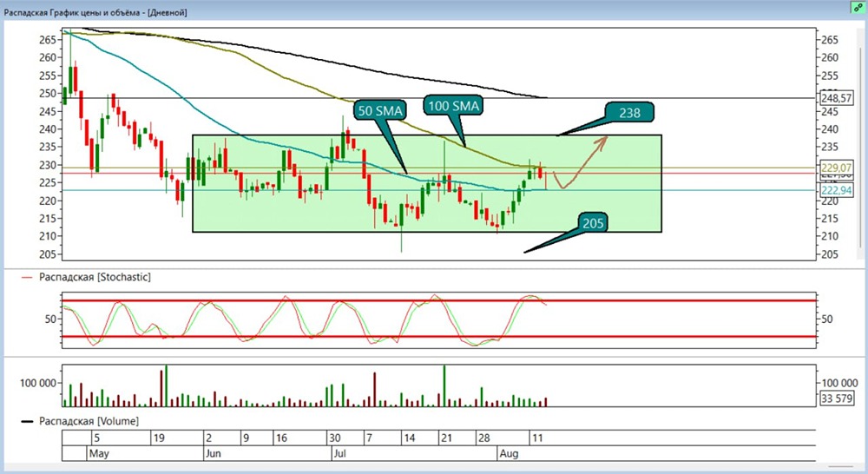Click the hand-drawn forecast arrow on chart
This screenshot has height=474, width=868.
click(580, 163)
